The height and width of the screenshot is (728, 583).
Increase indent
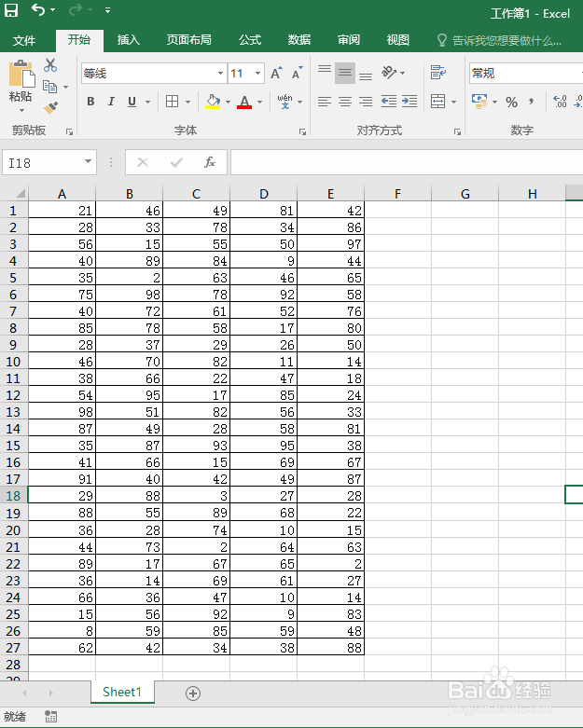click(409, 102)
